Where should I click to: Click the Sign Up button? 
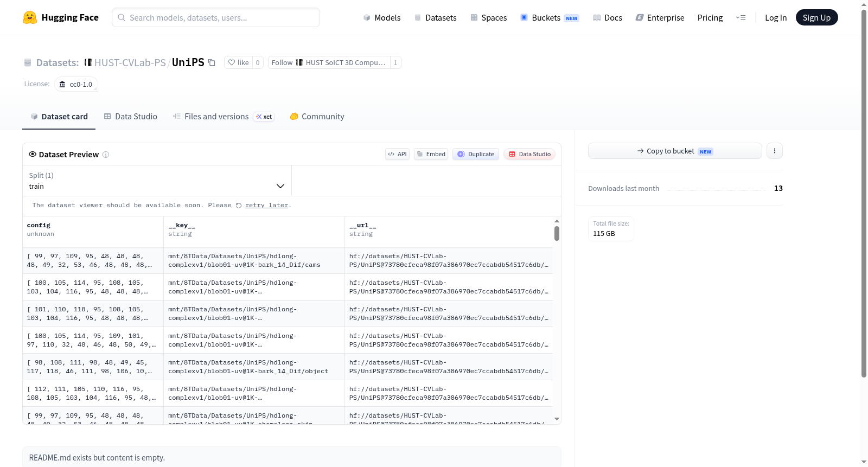(x=816, y=18)
